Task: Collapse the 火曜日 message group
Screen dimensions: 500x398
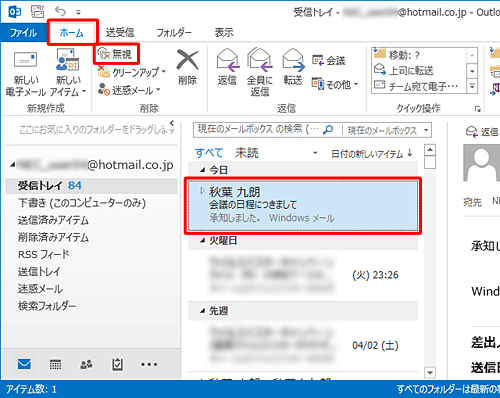Action: click(202, 241)
